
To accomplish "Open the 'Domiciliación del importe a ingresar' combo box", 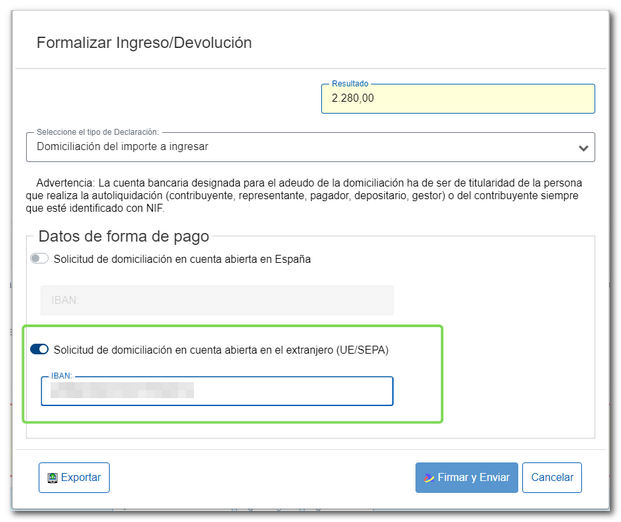I will pyautogui.click(x=300, y=147).
